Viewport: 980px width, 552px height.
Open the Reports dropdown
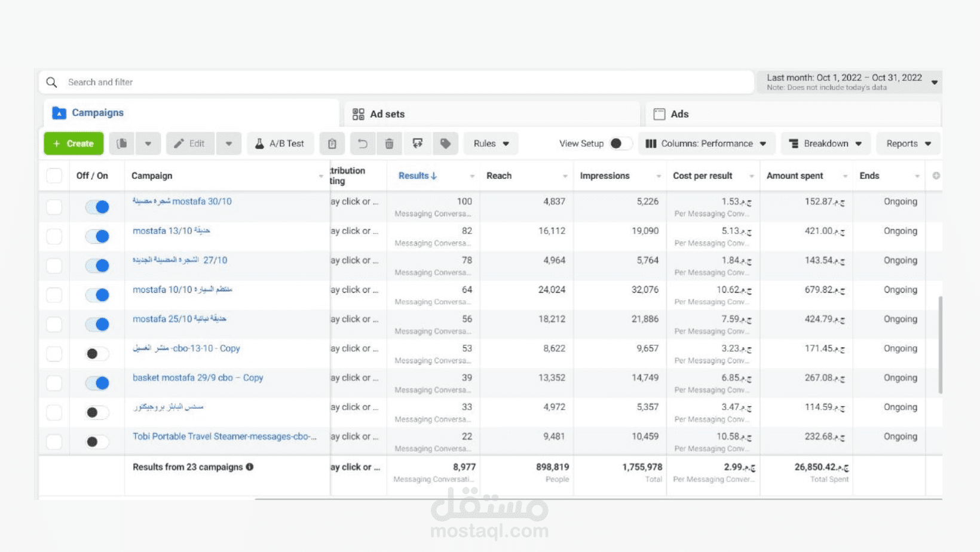908,143
